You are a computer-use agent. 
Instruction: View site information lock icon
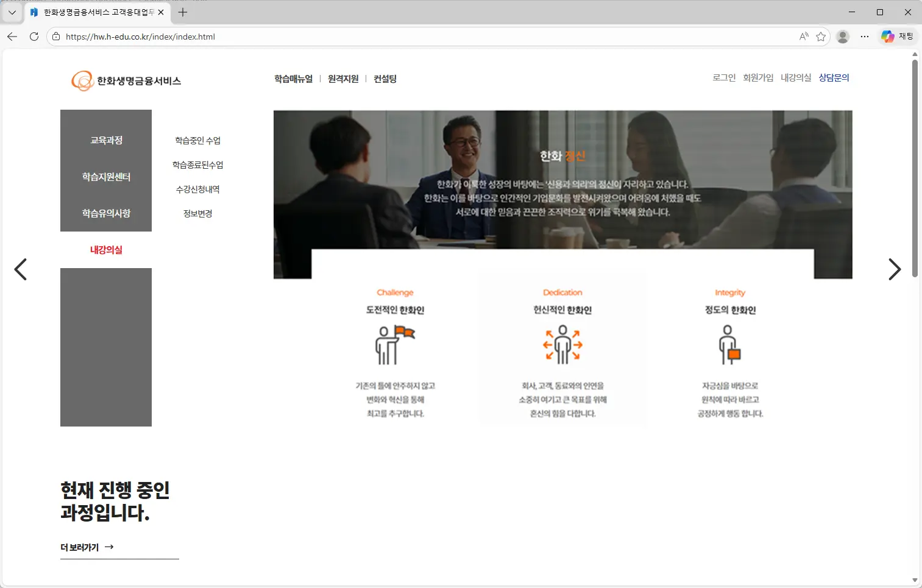point(56,37)
